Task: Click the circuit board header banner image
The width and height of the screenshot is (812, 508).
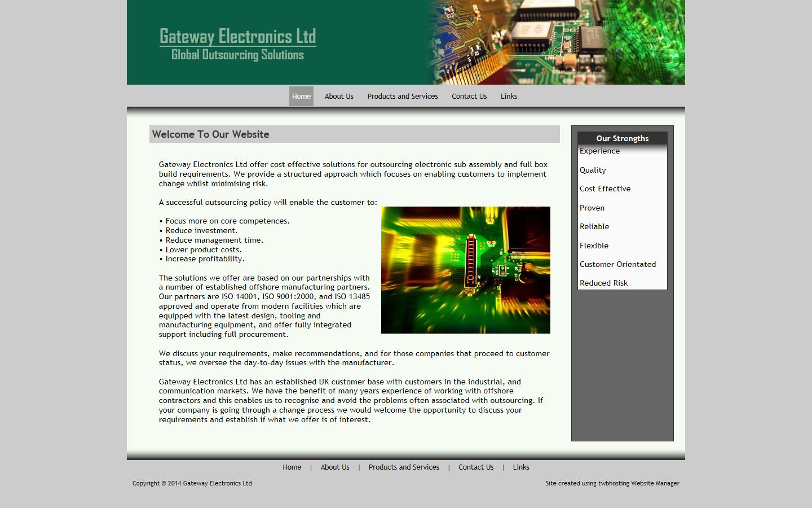Action: point(555,42)
